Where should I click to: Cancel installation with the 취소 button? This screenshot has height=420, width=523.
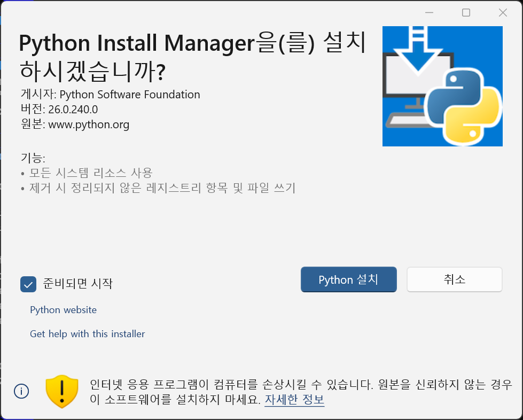click(x=454, y=279)
